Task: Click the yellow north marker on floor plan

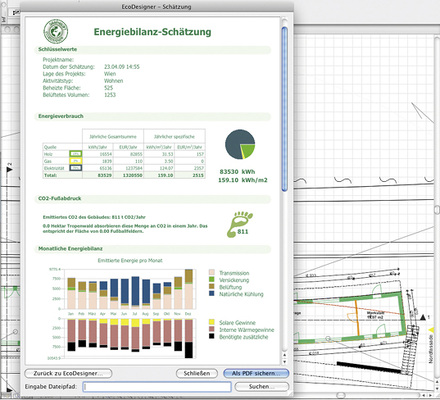Action: (x=431, y=330)
